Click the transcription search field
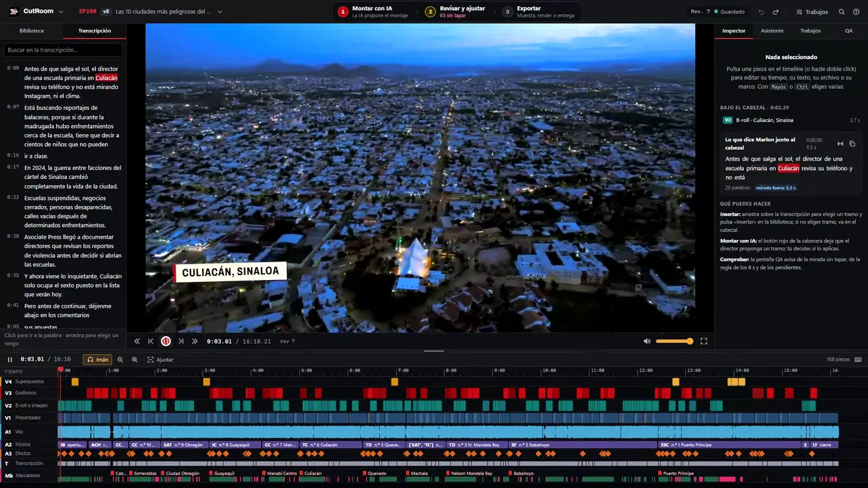The width and height of the screenshot is (868, 488). 63,50
